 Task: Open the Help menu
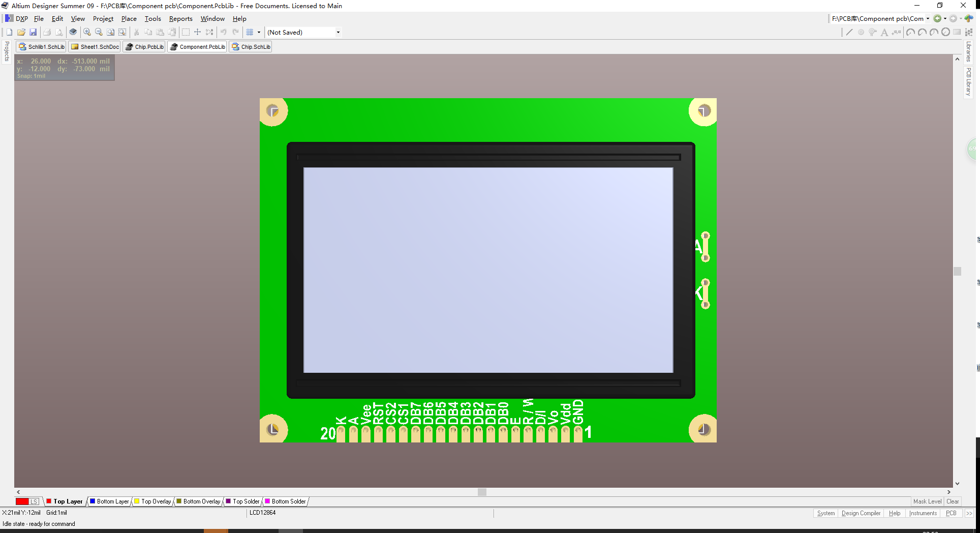point(239,19)
